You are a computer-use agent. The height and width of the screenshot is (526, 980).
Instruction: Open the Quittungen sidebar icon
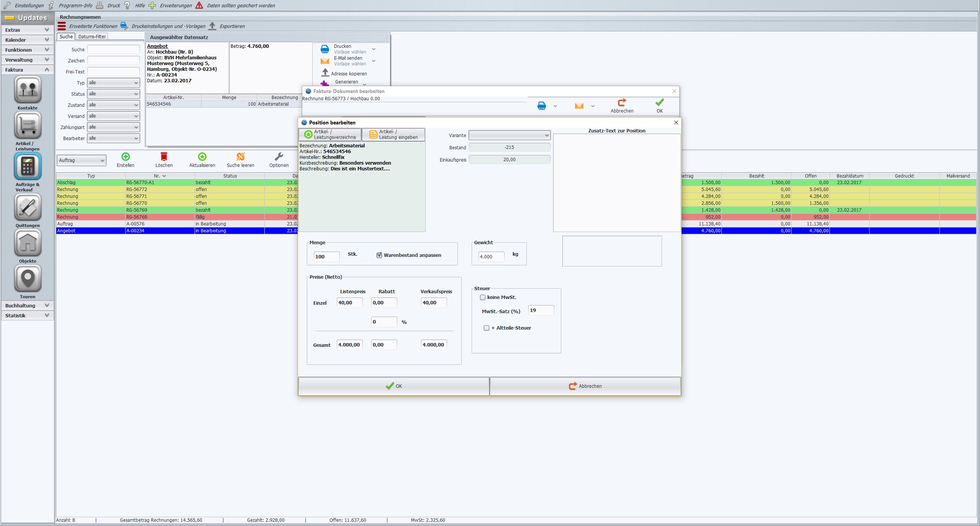click(x=28, y=207)
